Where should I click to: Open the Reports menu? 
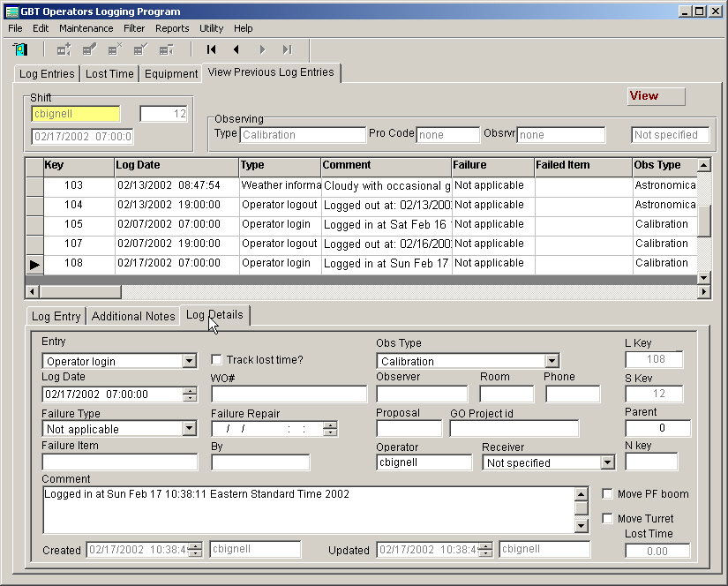[x=172, y=28]
